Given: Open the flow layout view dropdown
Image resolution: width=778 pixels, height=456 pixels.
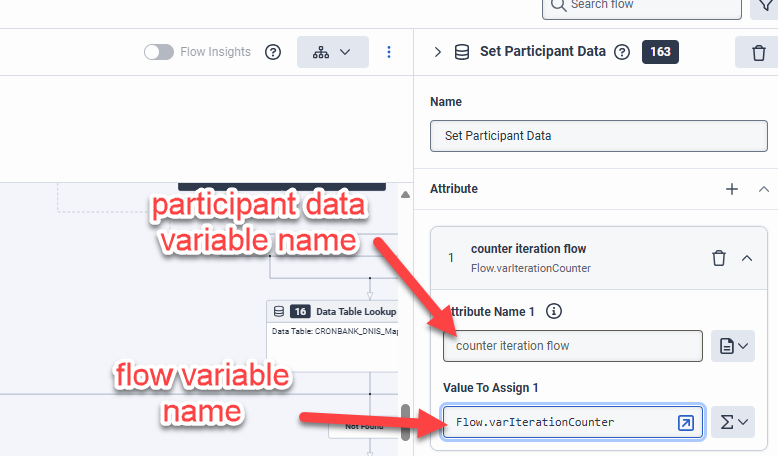Looking at the screenshot, I should click(x=332, y=52).
